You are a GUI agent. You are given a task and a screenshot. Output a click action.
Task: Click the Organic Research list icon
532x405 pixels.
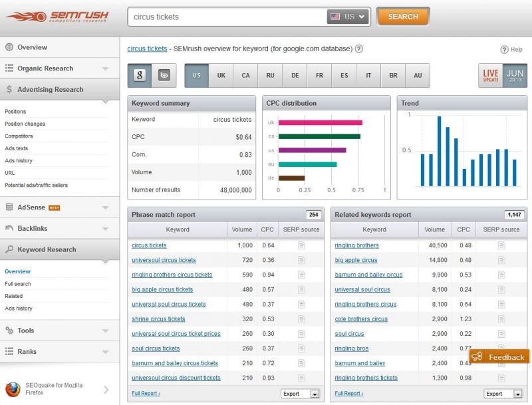(9, 68)
